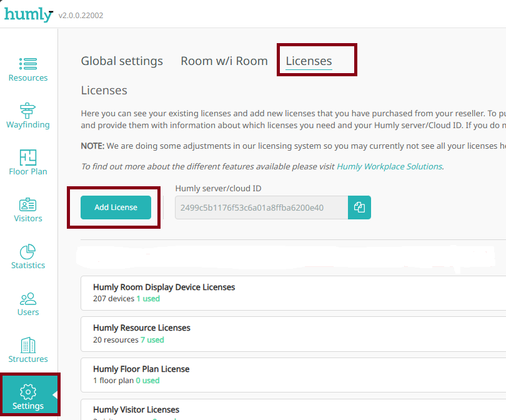Viewport: 506px width, 420px height.
Task: Click '207 devices 1 used' text
Action: coord(126,299)
